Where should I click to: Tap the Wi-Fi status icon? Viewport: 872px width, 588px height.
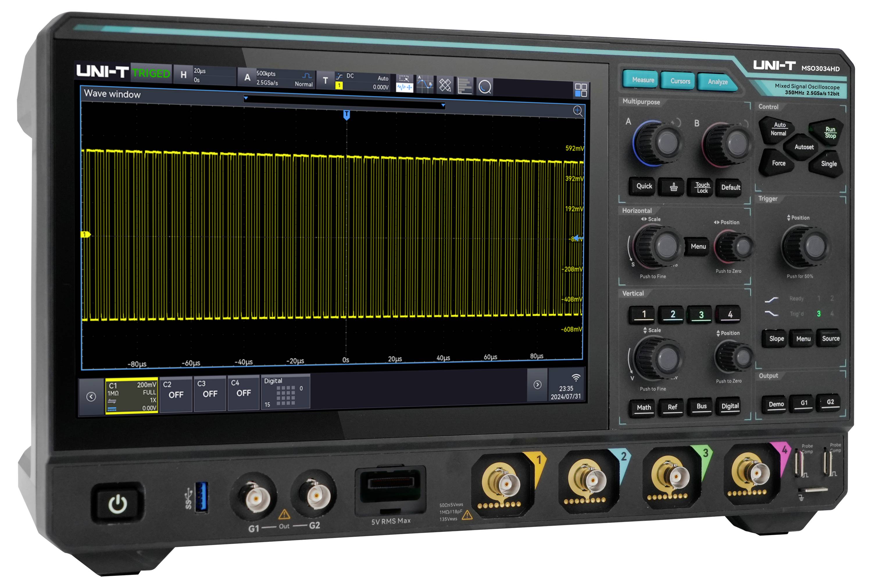576,377
